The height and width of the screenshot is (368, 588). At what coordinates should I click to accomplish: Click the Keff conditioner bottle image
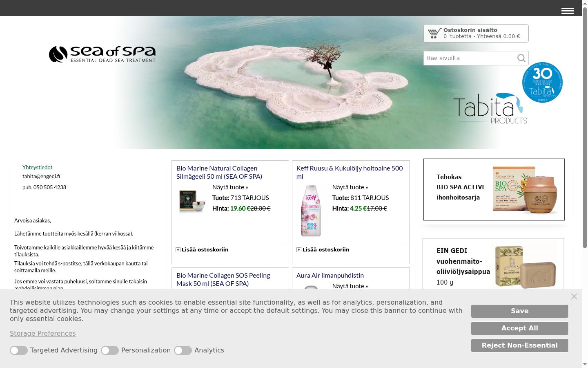coord(311,211)
